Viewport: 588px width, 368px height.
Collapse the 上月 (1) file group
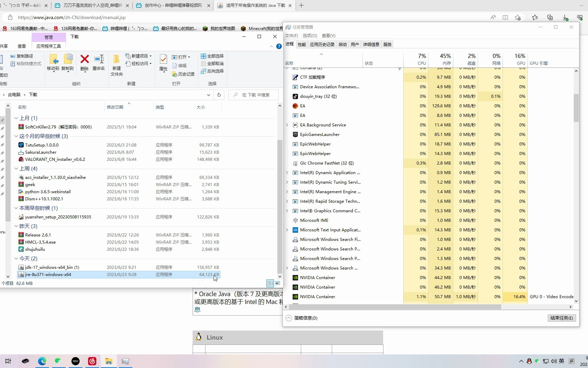click(x=16, y=118)
